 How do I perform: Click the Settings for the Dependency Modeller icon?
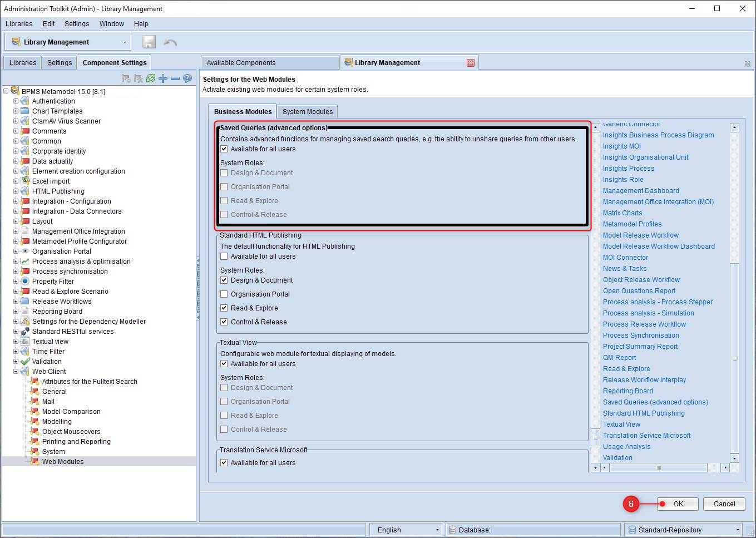(x=25, y=322)
